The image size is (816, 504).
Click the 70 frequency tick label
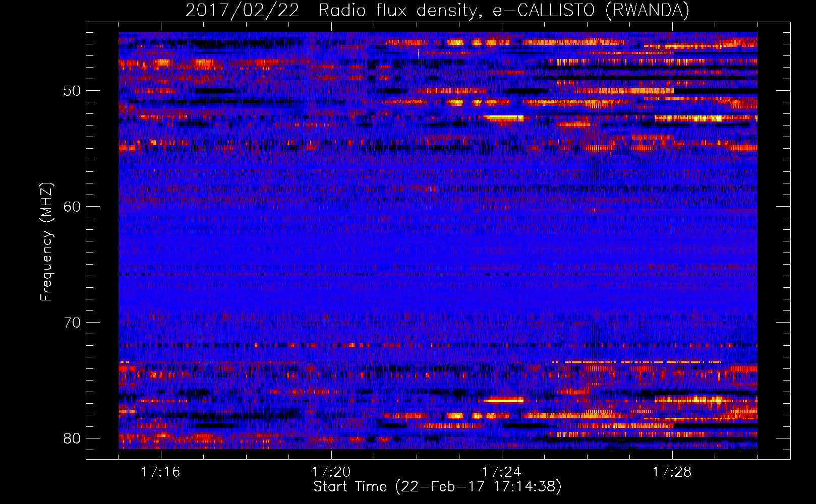pyautogui.click(x=72, y=323)
